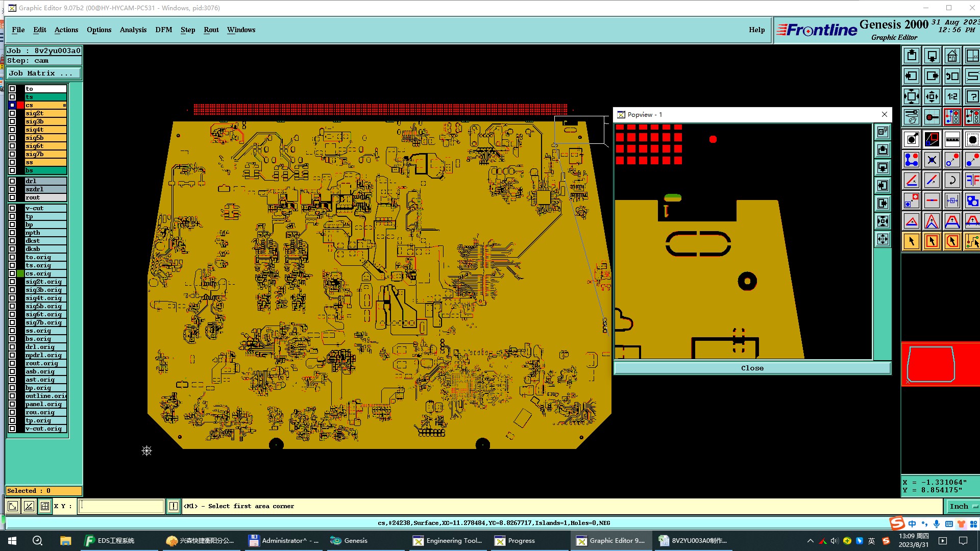Click the red cs layer color swatch
The height and width of the screenshot is (551, 980).
coord(20,105)
